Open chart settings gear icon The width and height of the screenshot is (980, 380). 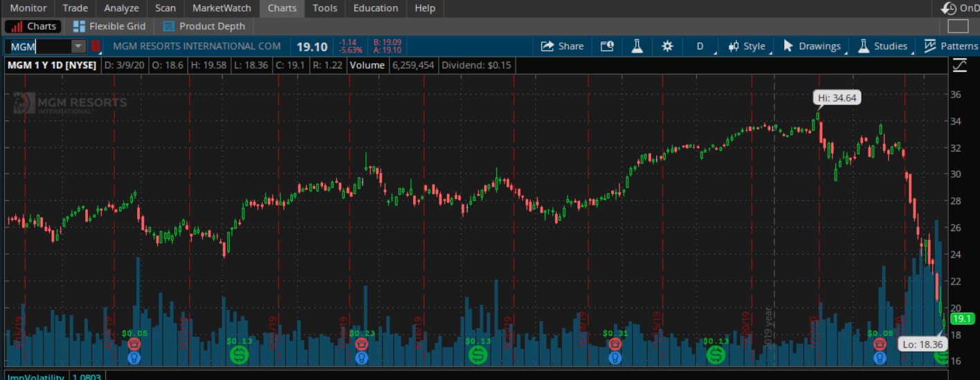667,46
